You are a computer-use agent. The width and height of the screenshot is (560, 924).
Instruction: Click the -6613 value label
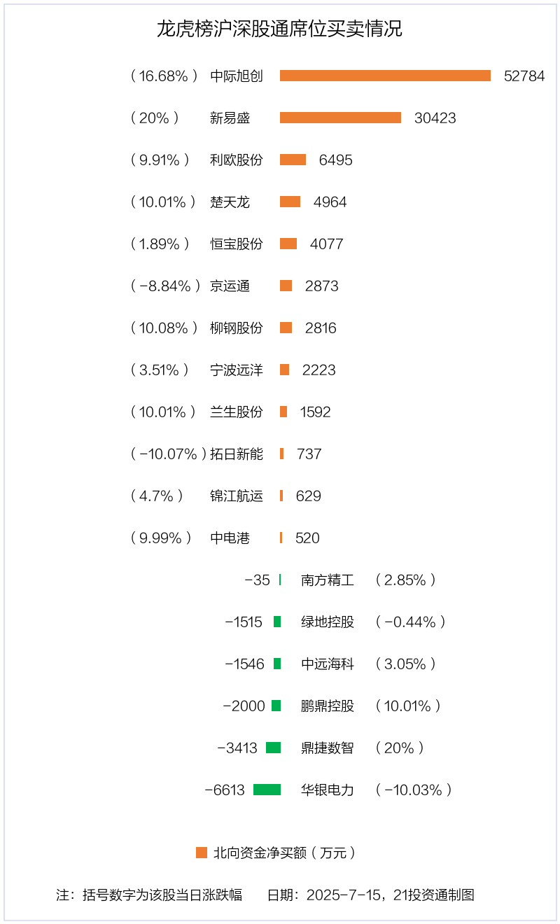tap(225, 790)
